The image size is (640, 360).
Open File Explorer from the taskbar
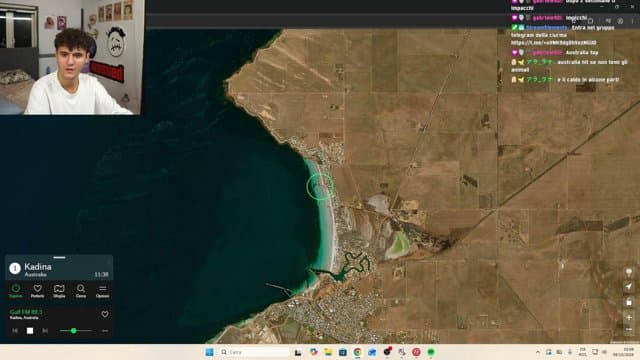point(328,352)
